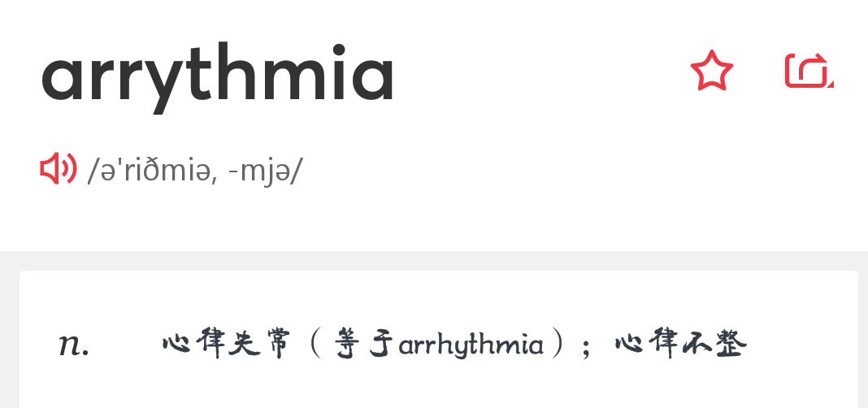Select the definition 心律失常
The height and width of the screenshot is (408, 868).
[x=227, y=345]
